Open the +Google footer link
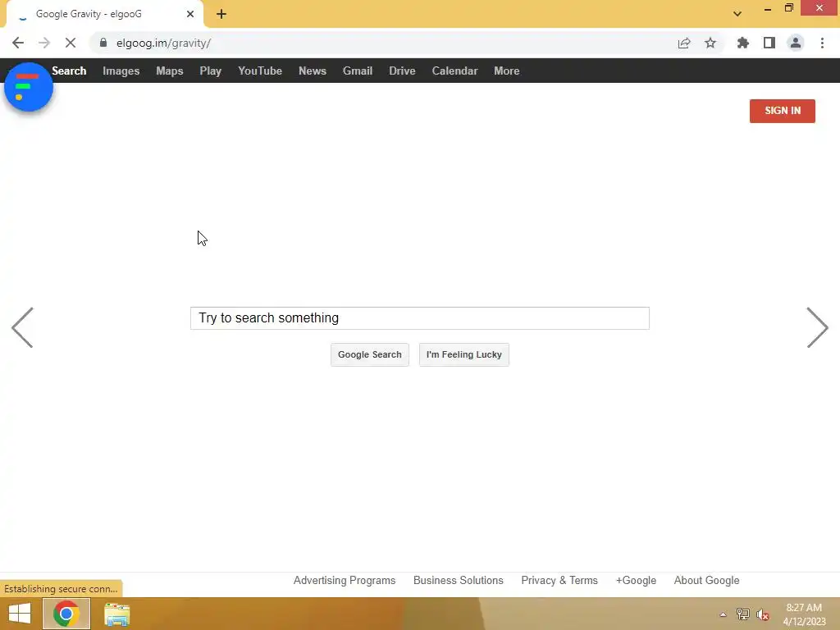Viewport: 840px width, 630px height. (x=636, y=580)
